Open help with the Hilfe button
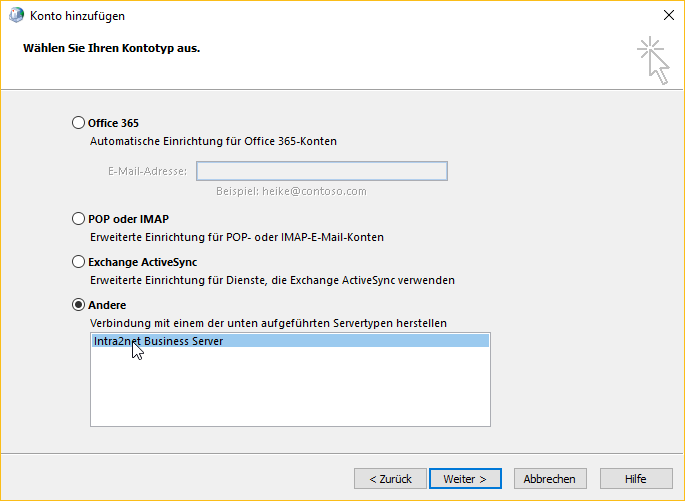This screenshot has height=501, width=685. [x=636, y=479]
